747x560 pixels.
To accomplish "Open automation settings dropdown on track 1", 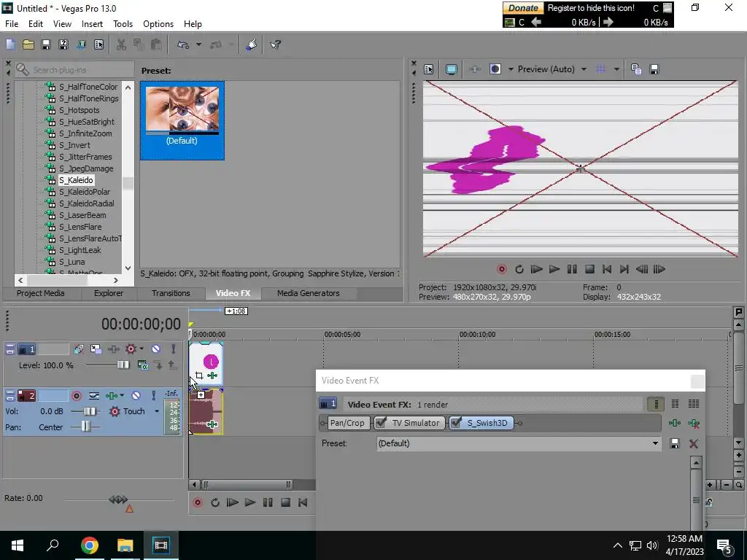I will tap(142, 349).
